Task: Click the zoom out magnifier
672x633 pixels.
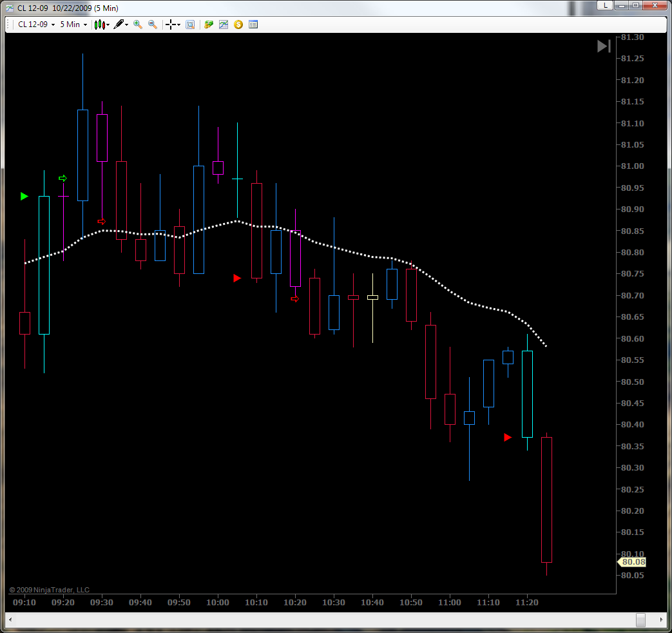Action: [153, 24]
